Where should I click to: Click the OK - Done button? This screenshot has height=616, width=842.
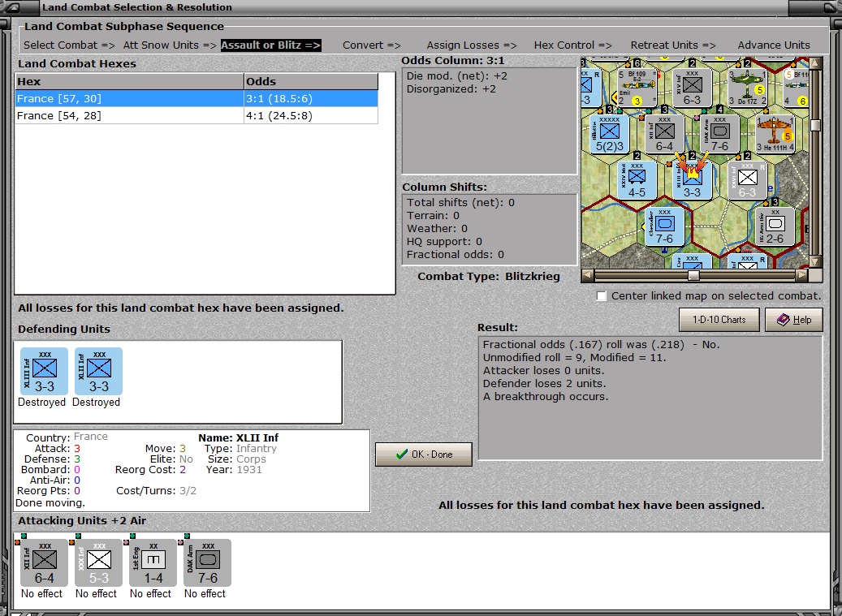tap(424, 454)
